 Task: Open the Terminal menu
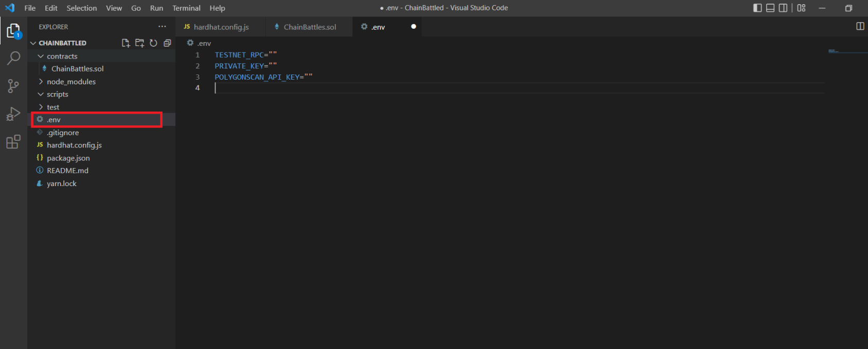point(186,8)
